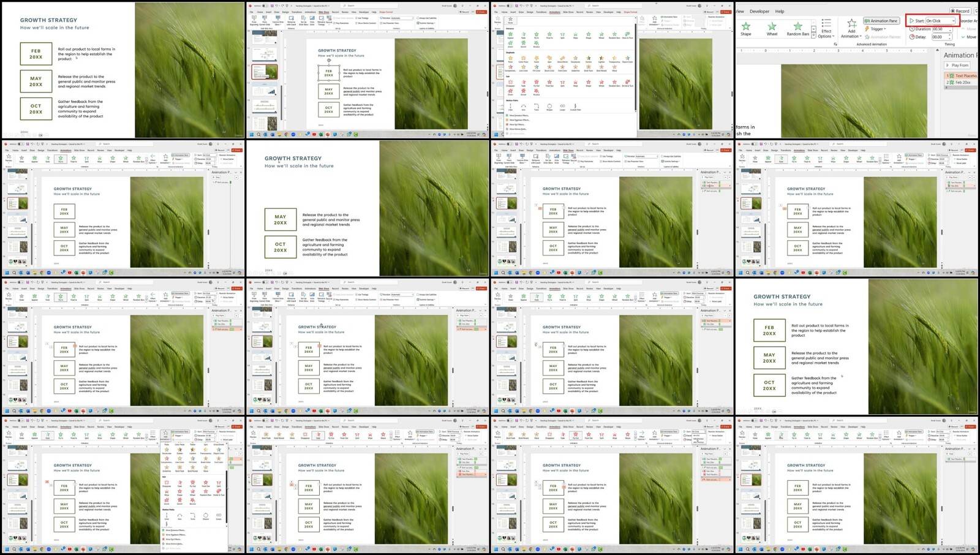980x555 pixels.
Task: Click the Record button in the enlarged view
Action: click(960, 11)
